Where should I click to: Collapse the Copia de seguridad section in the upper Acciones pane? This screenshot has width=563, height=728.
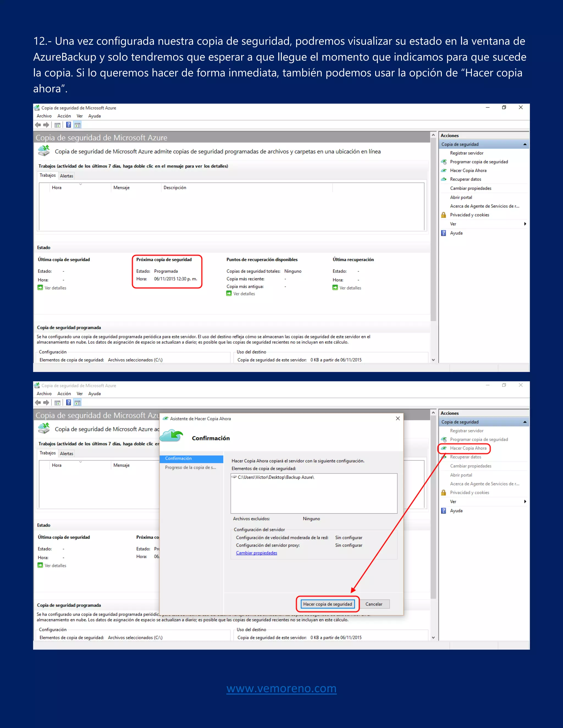tap(525, 144)
